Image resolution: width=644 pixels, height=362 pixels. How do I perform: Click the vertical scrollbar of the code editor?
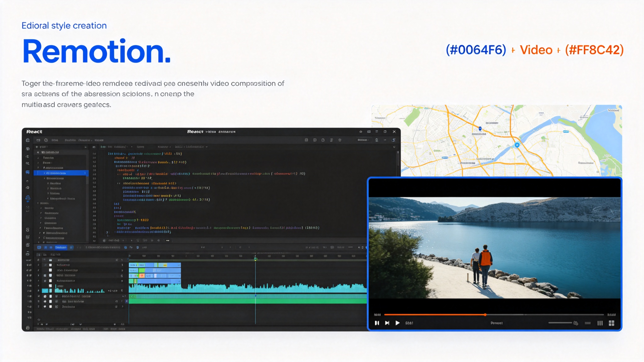[x=398, y=159]
